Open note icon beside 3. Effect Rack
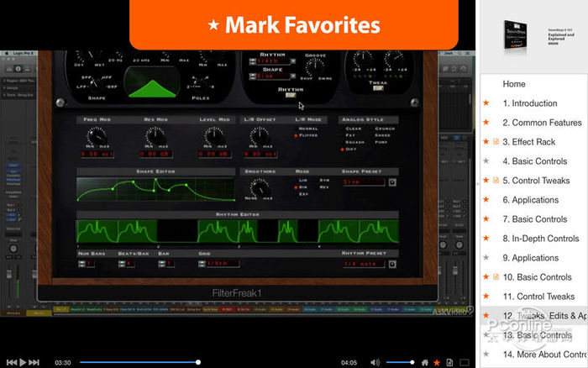Viewport: 588px width, 368px height. pyautogui.click(x=496, y=141)
